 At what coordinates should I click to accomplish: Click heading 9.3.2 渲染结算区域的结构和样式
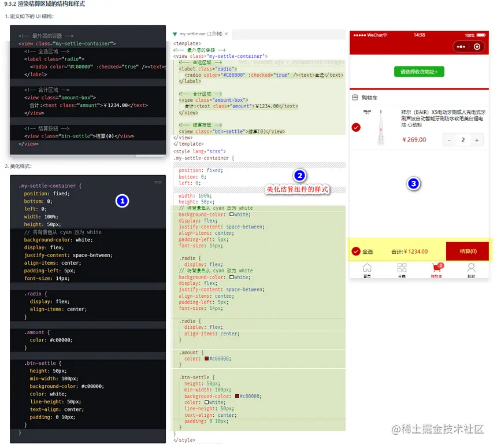(44, 4)
